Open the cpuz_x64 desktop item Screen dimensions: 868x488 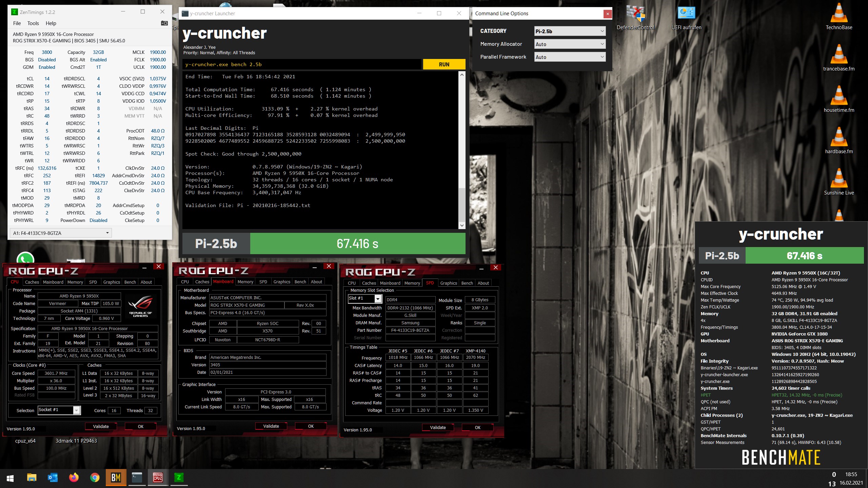pos(25,441)
